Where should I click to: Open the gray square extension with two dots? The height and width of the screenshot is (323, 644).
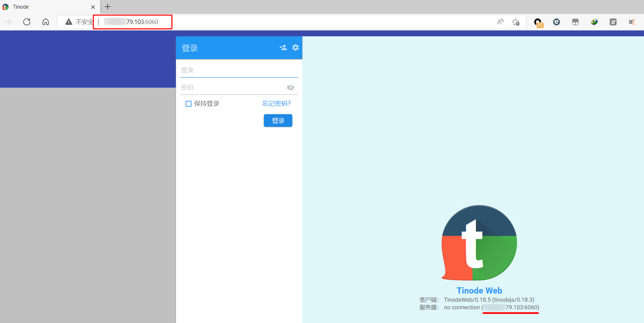[575, 22]
